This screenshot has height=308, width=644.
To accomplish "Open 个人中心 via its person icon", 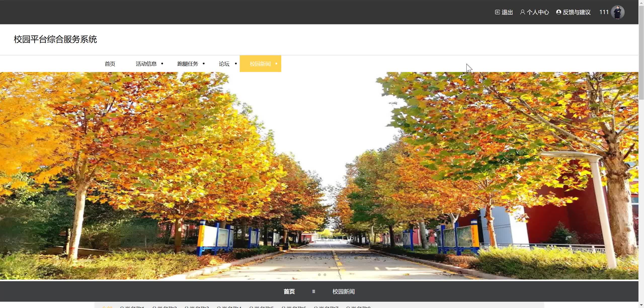I will coord(522,12).
